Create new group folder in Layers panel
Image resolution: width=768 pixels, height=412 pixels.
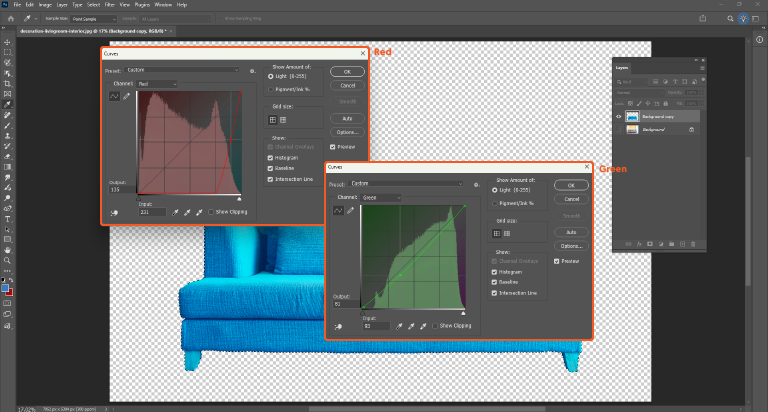click(672, 244)
